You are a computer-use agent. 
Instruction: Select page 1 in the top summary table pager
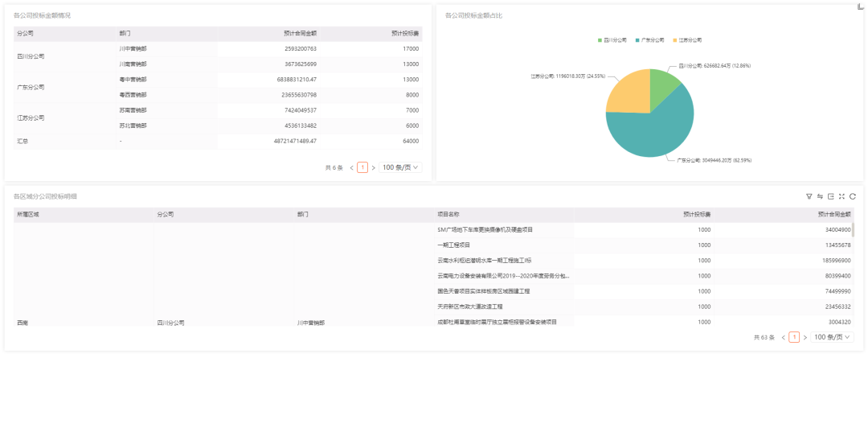[x=362, y=167]
